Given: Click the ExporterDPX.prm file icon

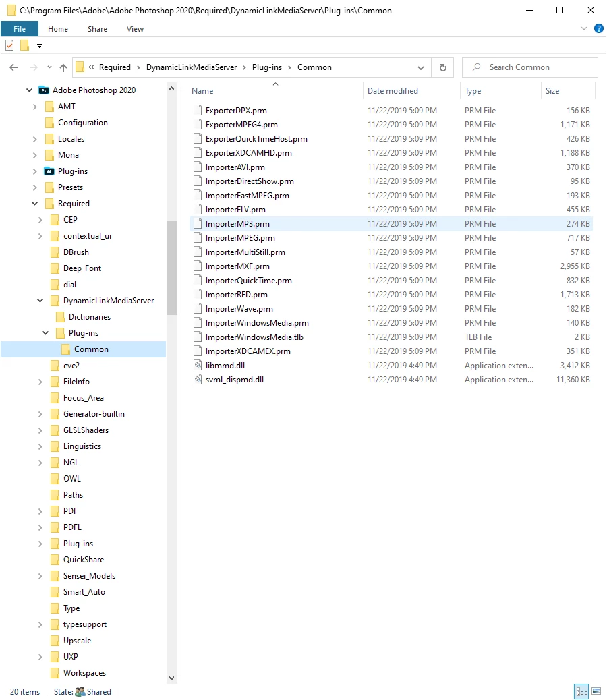Looking at the screenshot, I should [198, 111].
